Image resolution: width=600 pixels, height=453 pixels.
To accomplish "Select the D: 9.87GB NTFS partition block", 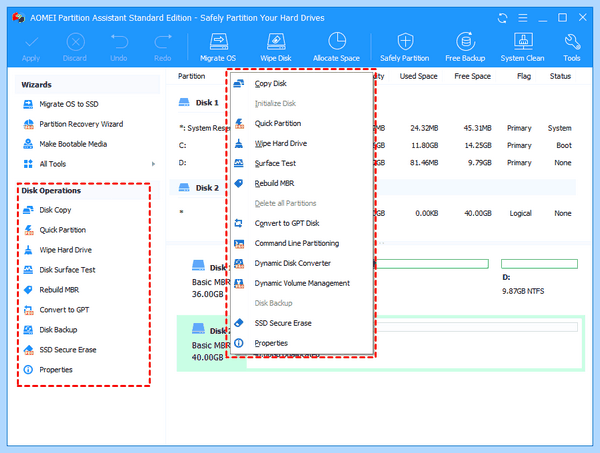I will pos(539,277).
